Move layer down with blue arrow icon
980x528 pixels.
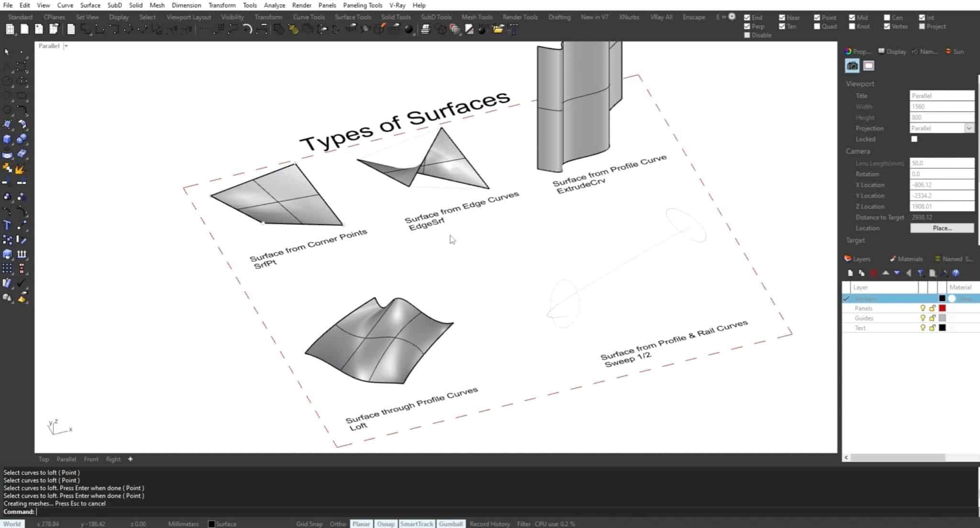coord(897,273)
